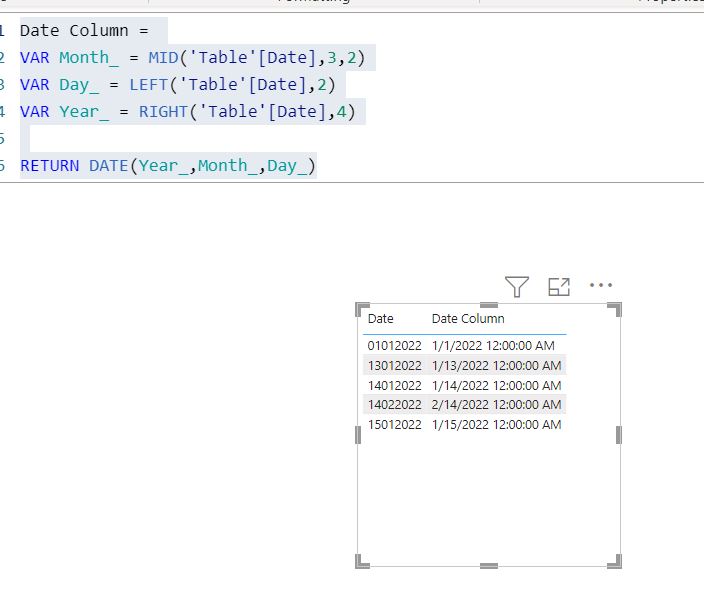Place cursor in 'Date Column =' formula line

tap(84, 31)
